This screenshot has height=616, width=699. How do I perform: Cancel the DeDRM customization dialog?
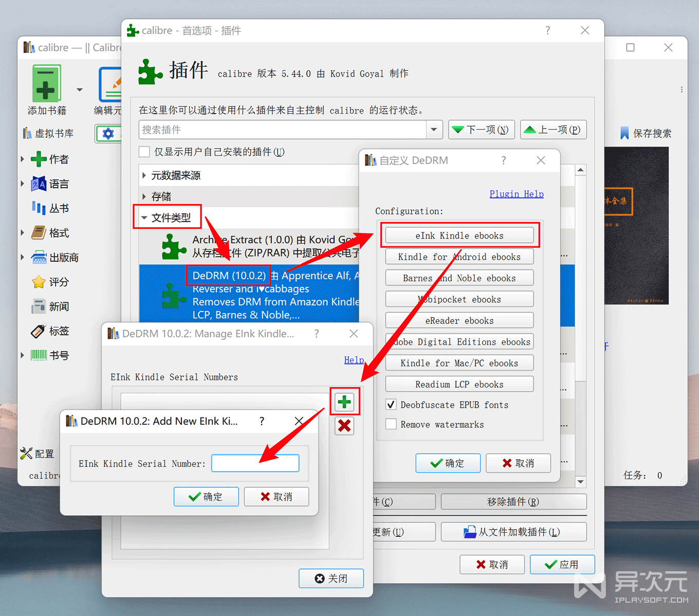(x=518, y=463)
